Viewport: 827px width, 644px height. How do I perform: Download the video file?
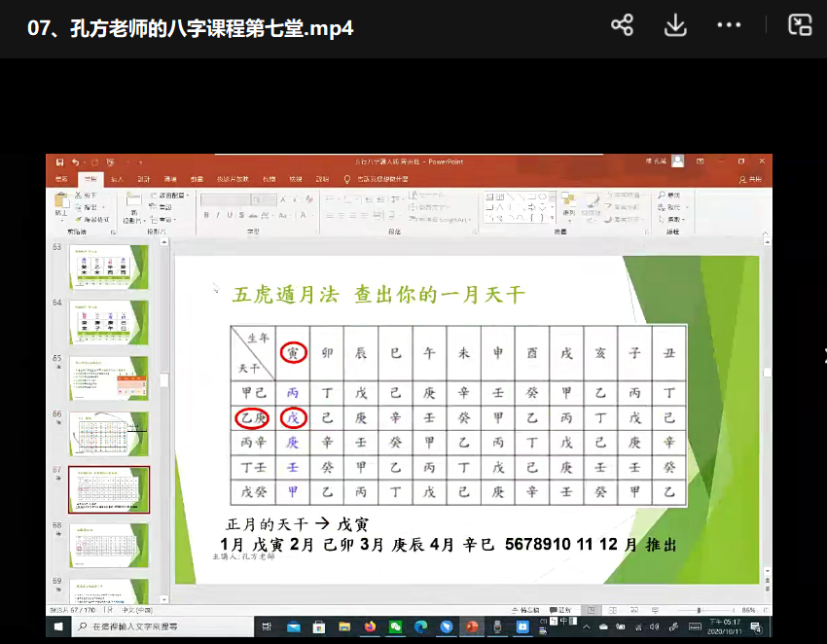(675, 26)
